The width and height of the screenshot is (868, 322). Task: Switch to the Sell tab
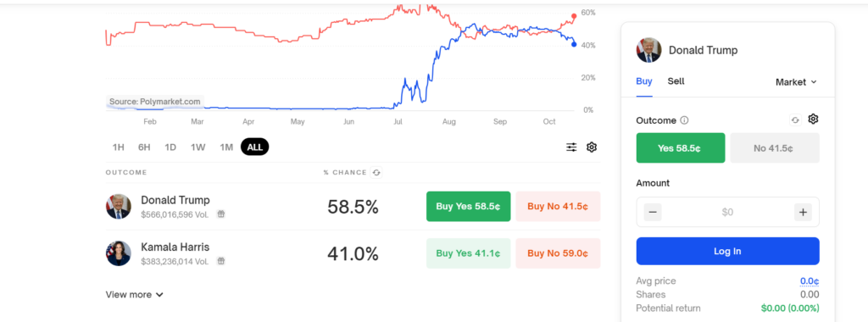pos(676,81)
